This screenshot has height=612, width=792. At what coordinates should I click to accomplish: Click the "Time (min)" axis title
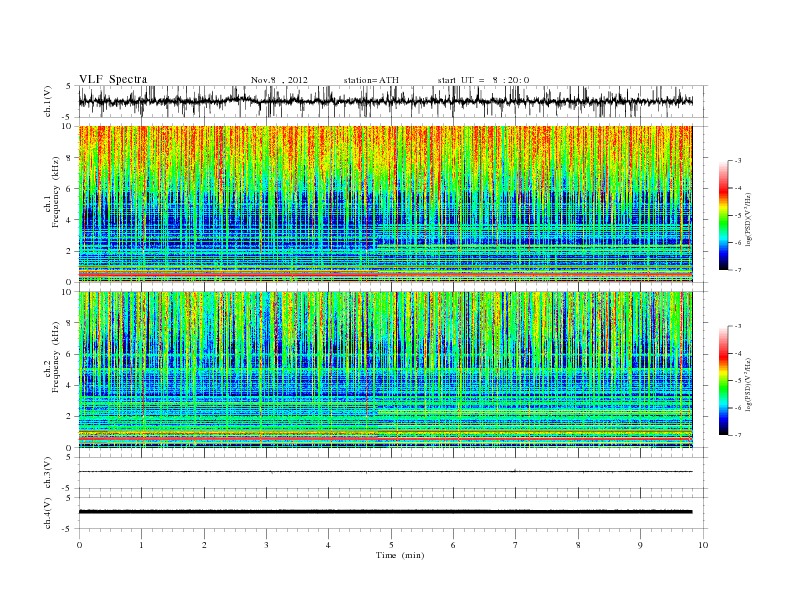(x=400, y=555)
